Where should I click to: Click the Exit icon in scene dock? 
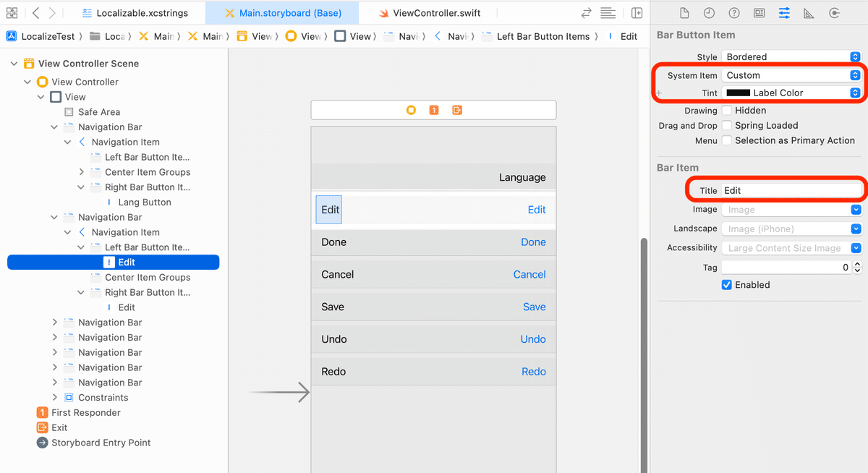(x=457, y=110)
